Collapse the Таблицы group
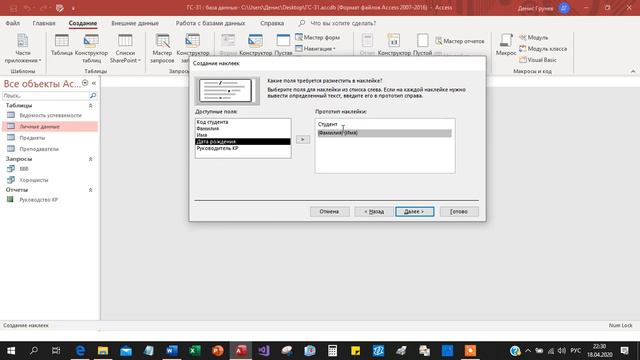The image size is (640, 360). click(91, 106)
